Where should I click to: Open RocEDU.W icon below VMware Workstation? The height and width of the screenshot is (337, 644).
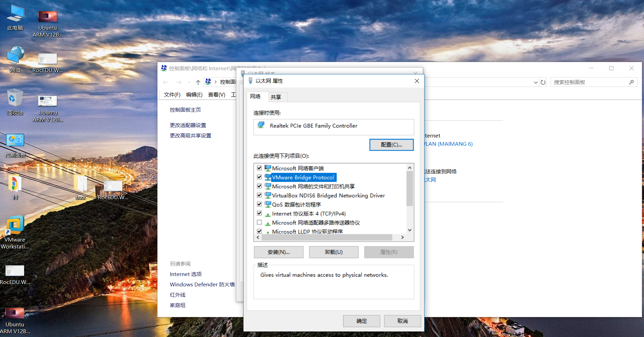(15, 274)
